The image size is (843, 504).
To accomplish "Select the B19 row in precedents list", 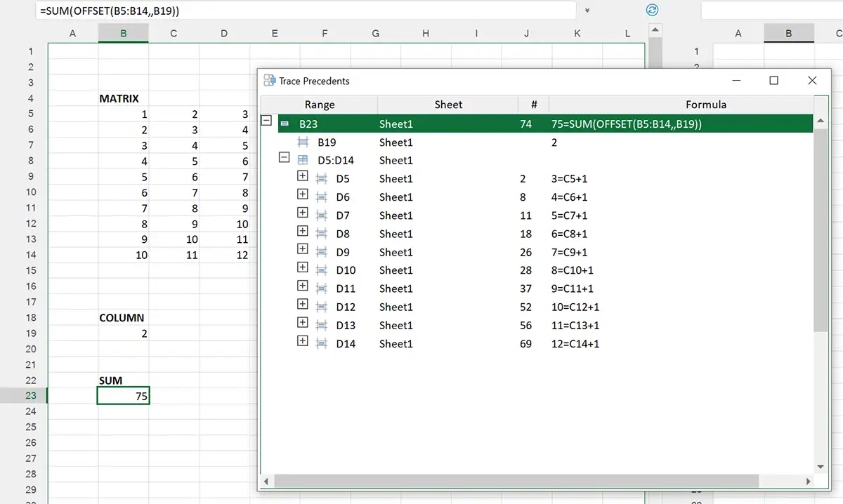I will pos(538,142).
